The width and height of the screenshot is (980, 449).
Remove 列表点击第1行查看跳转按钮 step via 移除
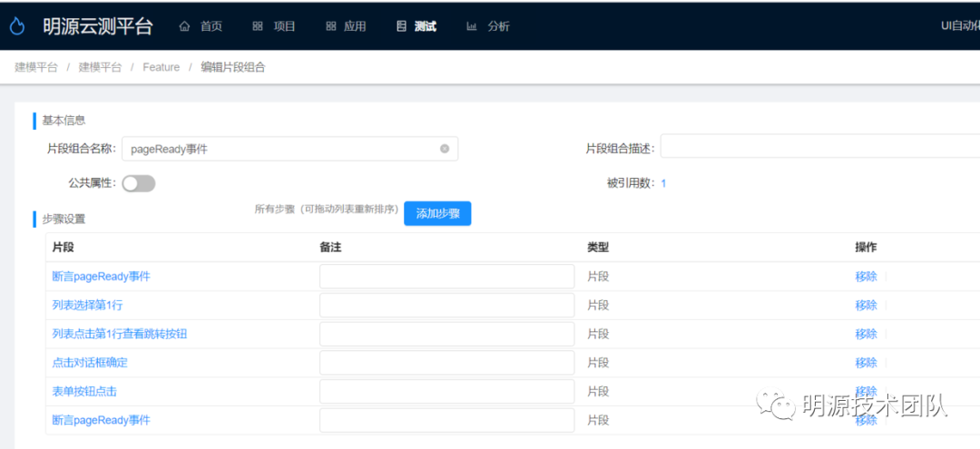(867, 334)
